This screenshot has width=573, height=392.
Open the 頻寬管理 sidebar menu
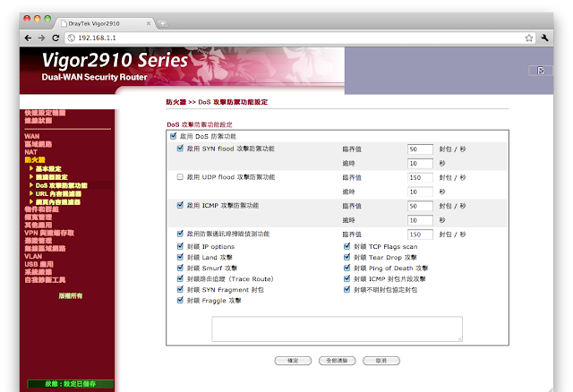tap(38, 217)
